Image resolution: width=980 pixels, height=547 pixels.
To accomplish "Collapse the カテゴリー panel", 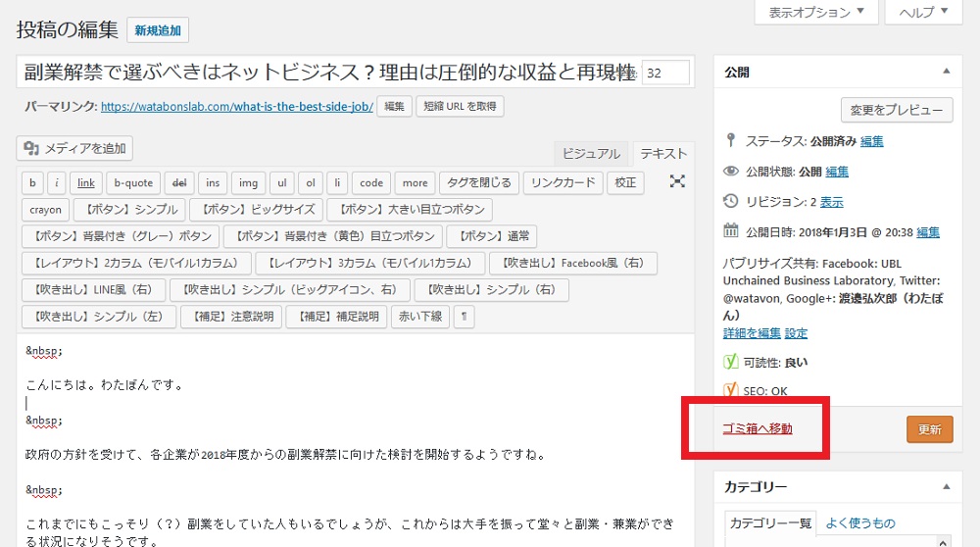I will click(947, 486).
